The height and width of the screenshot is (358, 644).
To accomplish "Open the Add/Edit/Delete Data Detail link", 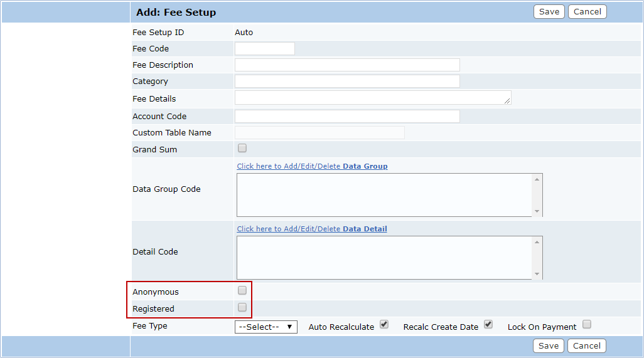I will click(x=312, y=229).
